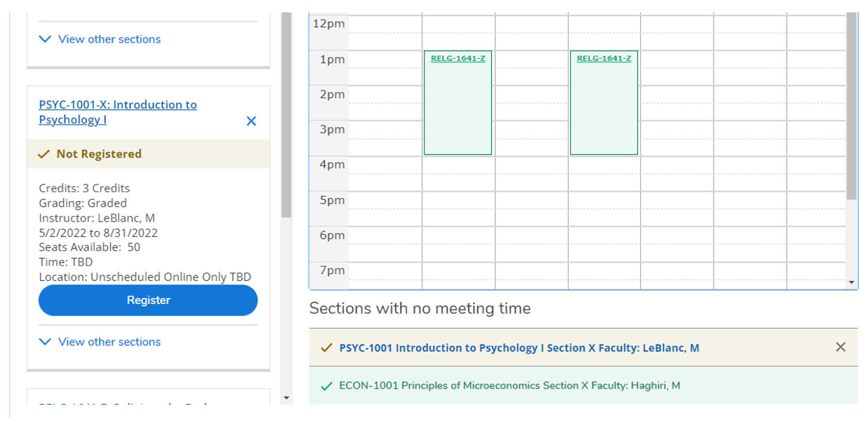Expand View other sections under PSYC-1001-X
This screenshot has height=434, width=868.
point(100,342)
